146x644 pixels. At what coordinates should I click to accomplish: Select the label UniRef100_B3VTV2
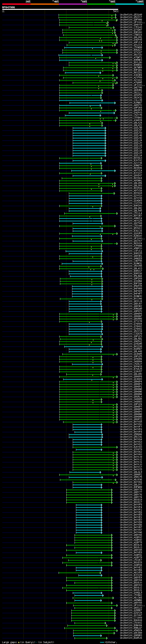pyautogui.click(x=131, y=161)
